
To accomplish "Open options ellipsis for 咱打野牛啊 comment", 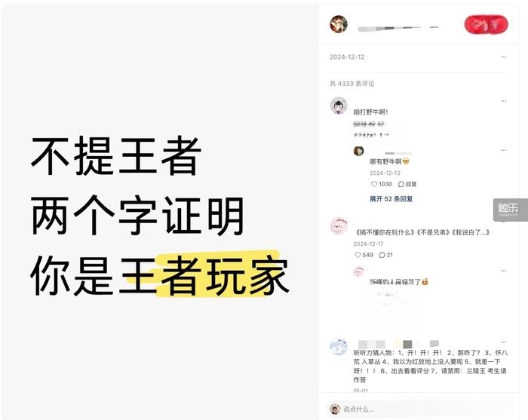I will pyautogui.click(x=503, y=101).
